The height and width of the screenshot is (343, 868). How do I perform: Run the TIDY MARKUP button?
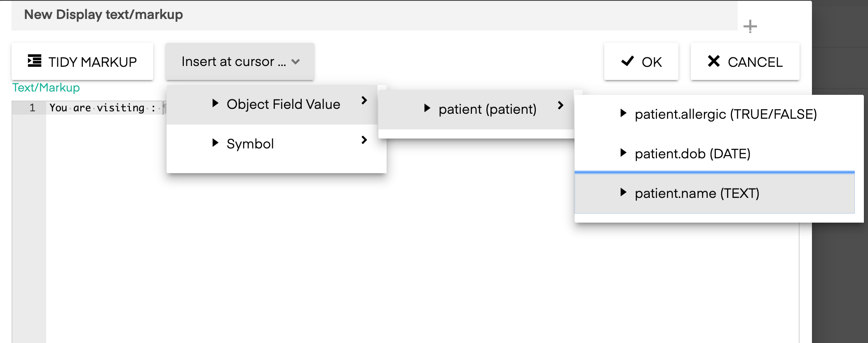82,61
